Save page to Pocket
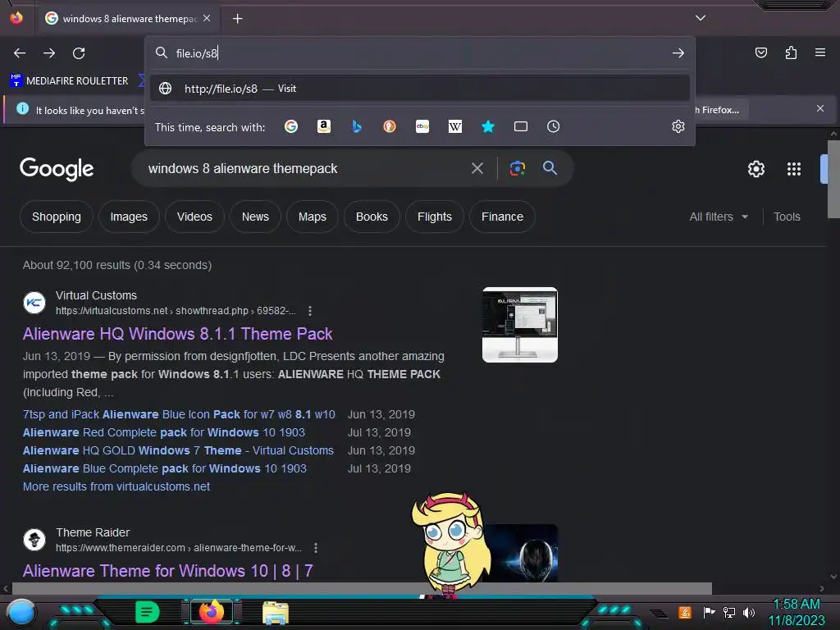 (x=760, y=52)
